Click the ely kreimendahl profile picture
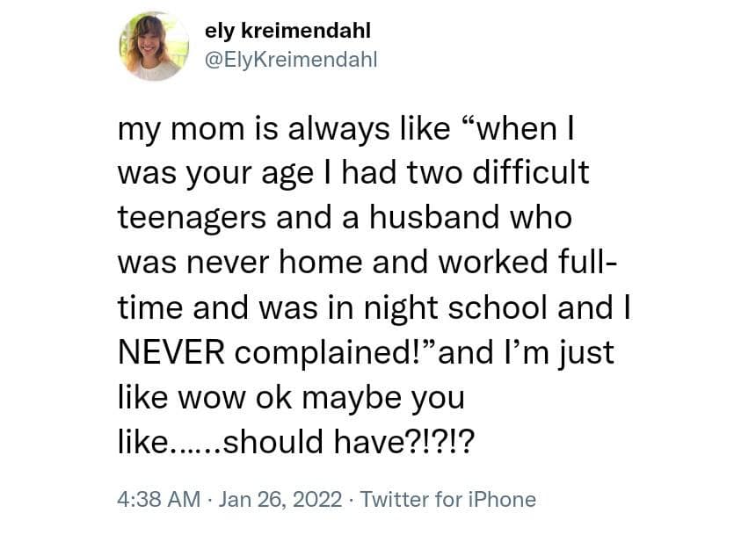 coord(155,47)
